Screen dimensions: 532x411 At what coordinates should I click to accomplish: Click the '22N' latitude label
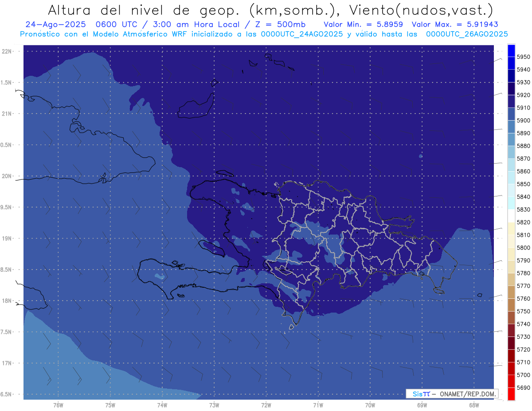click(x=7, y=51)
